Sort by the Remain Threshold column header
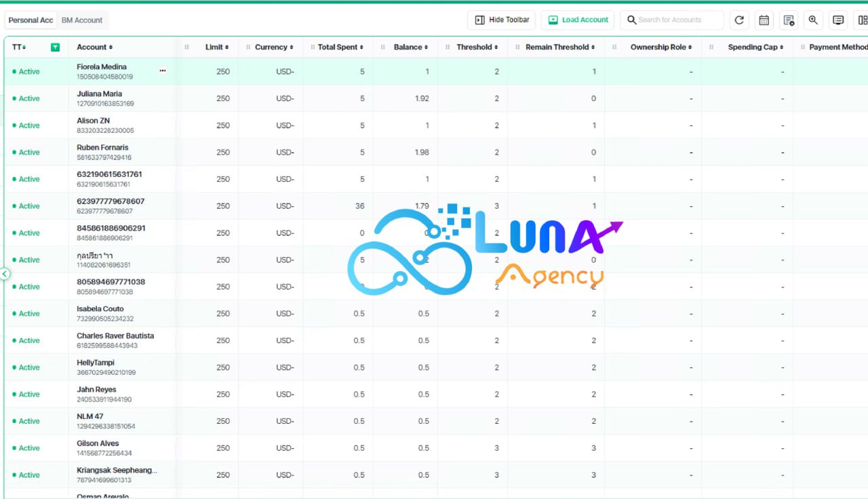Viewport: 868px width, 499px height. 560,47
